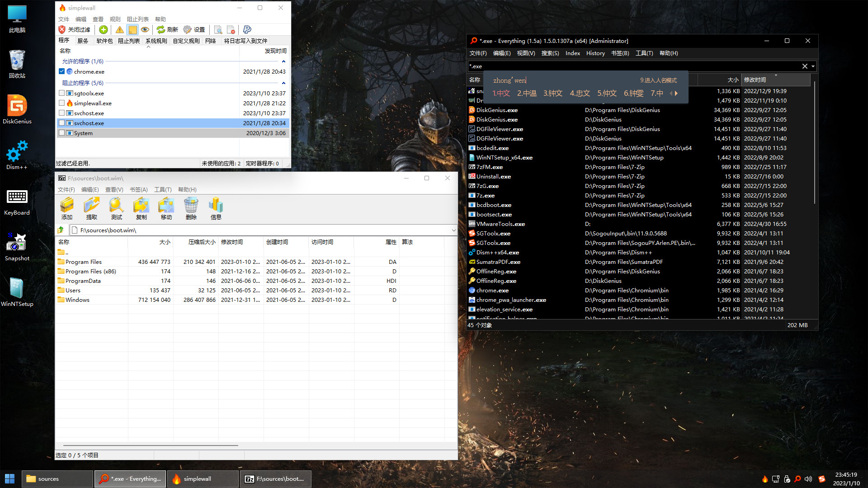Click 提取 extract icon in 7-Zip
This screenshot has width=868, height=488.
click(x=92, y=209)
